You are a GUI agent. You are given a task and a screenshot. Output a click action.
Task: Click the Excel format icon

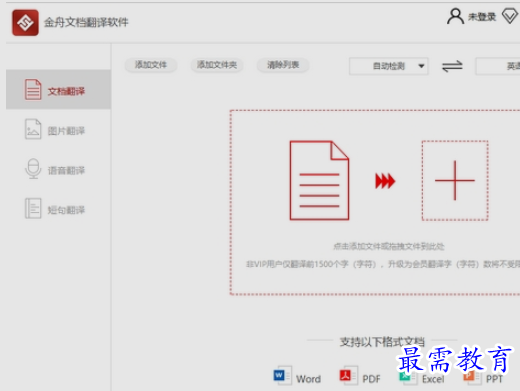click(x=408, y=378)
